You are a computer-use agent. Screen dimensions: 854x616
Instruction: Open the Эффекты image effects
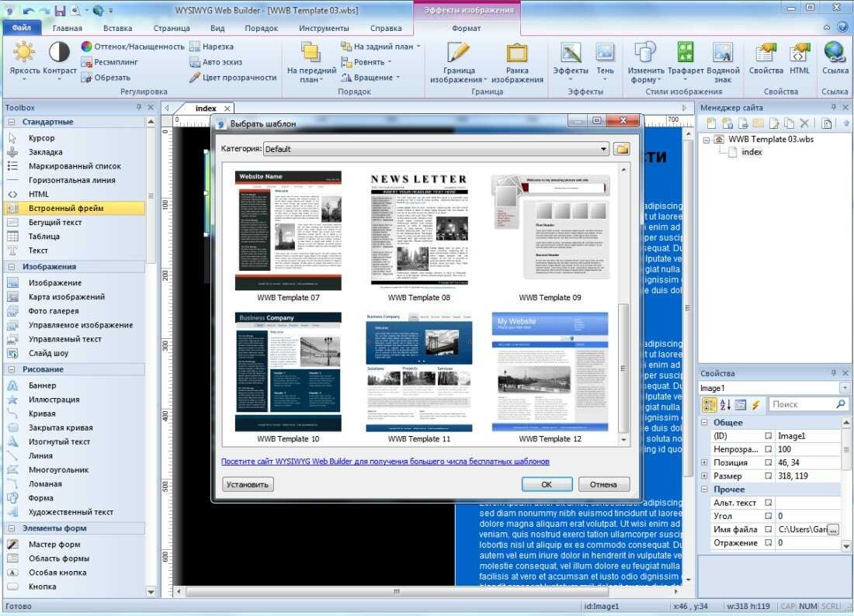[571, 60]
